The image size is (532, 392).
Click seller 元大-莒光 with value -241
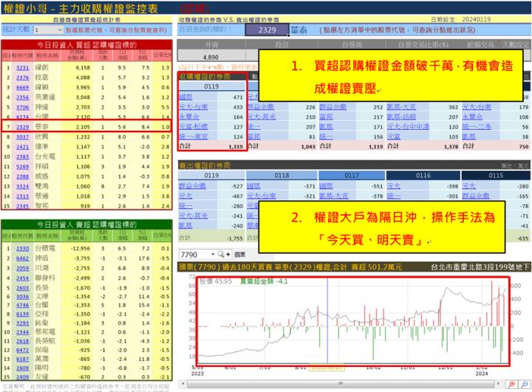click(194, 216)
